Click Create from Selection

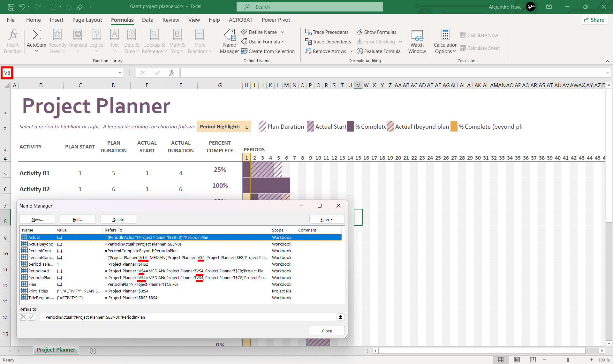(x=268, y=51)
